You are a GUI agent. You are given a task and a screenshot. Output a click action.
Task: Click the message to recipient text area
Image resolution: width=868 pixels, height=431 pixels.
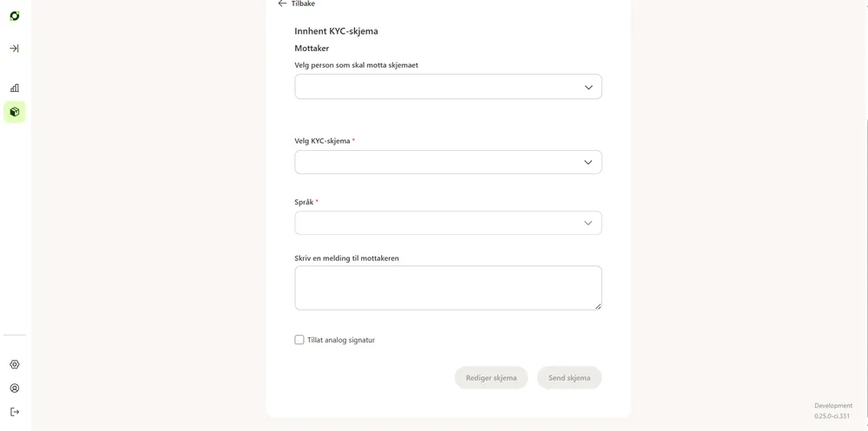click(448, 288)
